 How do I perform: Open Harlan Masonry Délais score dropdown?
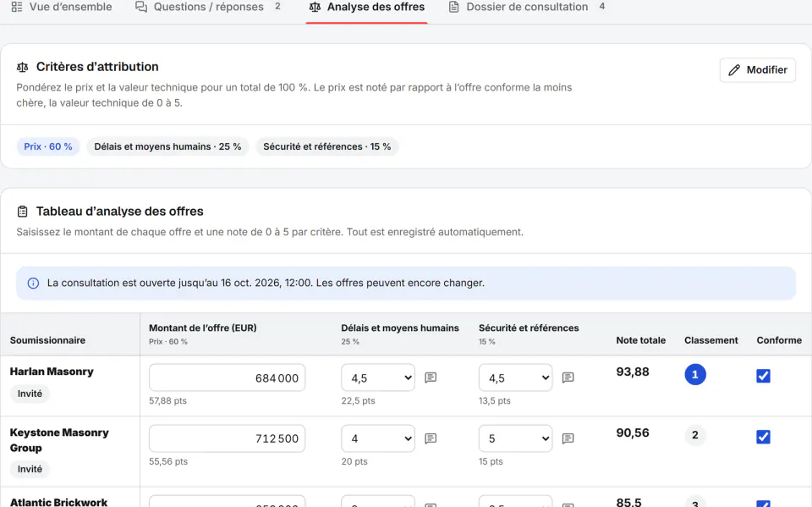pyautogui.click(x=378, y=377)
